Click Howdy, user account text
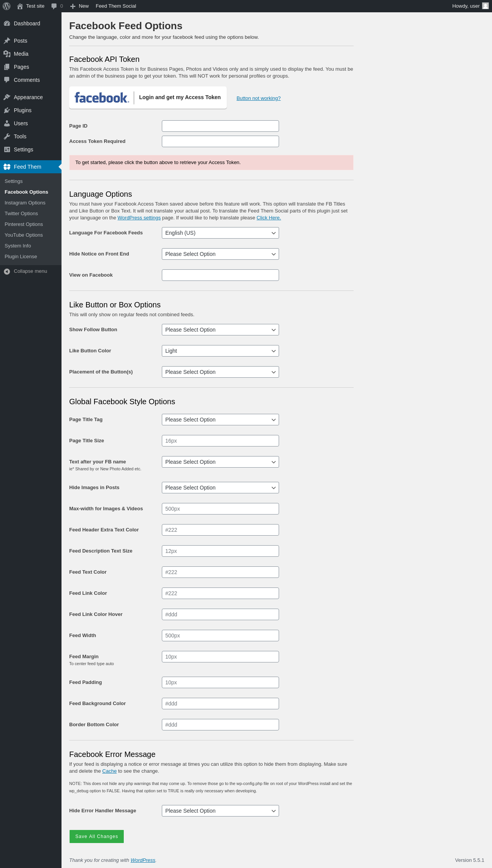 pos(466,6)
